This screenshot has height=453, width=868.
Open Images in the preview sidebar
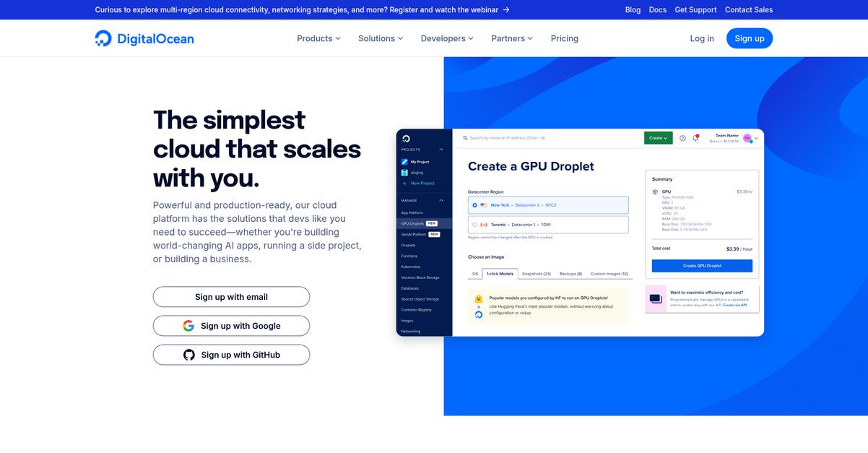pos(407,320)
